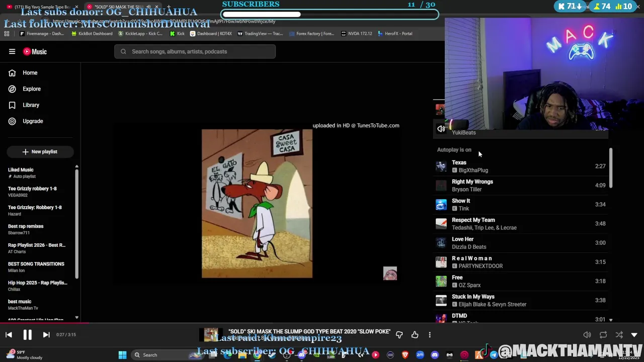Open playlist Tee Grizzly robbery 1-8
The width and height of the screenshot is (644, 362).
(38, 192)
